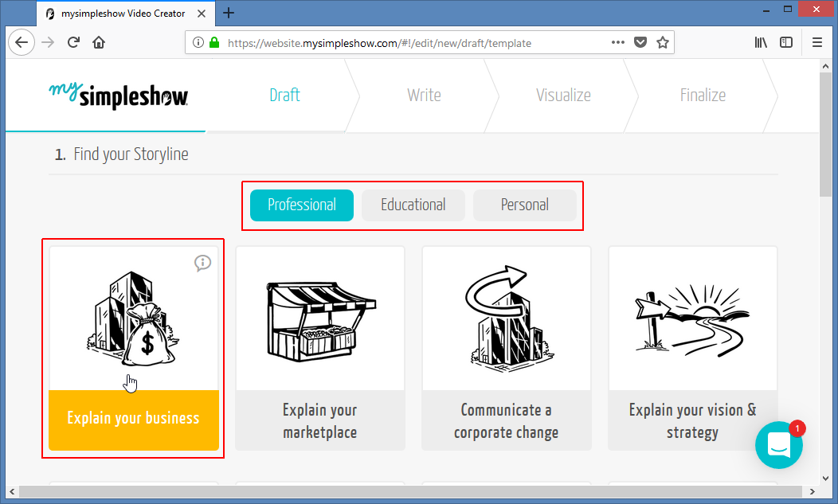Image resolution: width=838 pixels, height=504 pixels.
Task: Click the mysimpleshow logo
Action: (x=118, y=95)
